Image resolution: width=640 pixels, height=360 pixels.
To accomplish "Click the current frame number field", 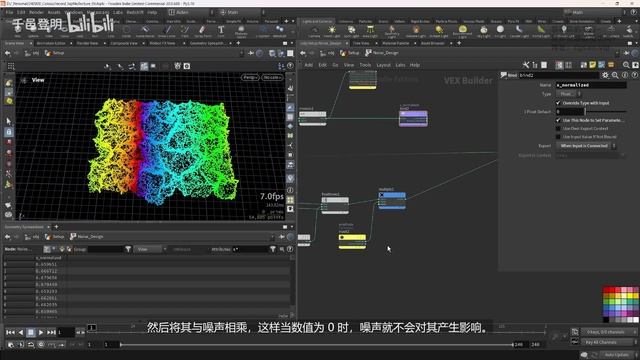I will click(x=65, y=333).
